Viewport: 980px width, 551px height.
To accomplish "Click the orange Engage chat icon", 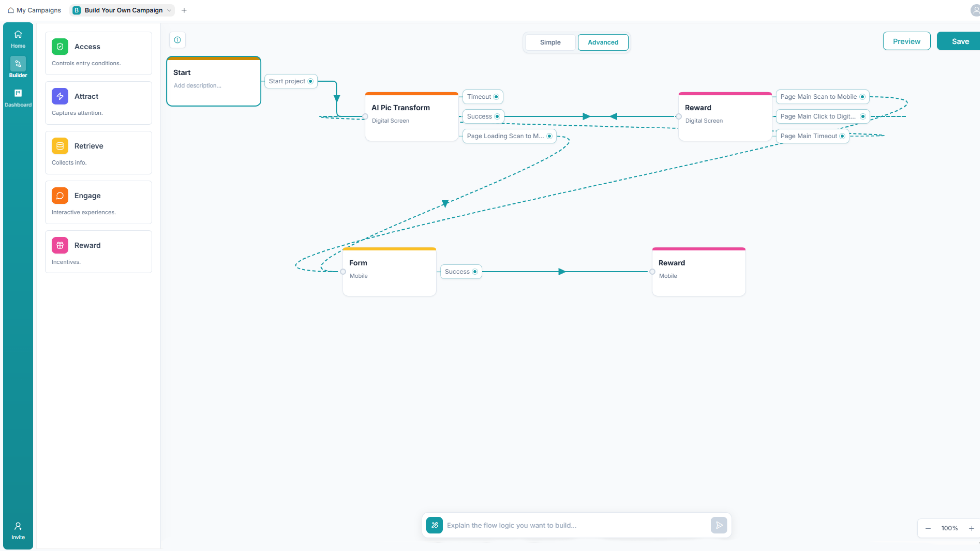I will [x=60, y=195].
